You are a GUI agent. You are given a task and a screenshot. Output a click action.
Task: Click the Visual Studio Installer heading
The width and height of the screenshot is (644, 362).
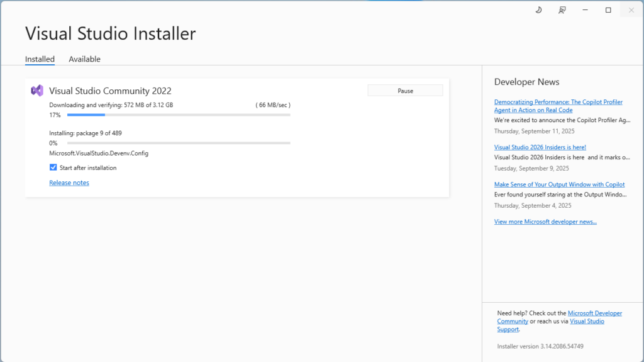[111, 33]
